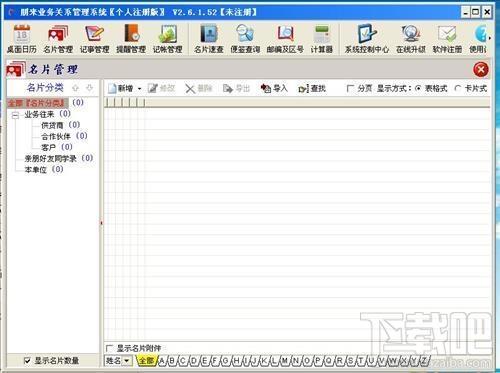Enable the 显示名片附件 checkbox
Image resolution: width=500 pixels, height=373 pixels.
coord(109,348)
